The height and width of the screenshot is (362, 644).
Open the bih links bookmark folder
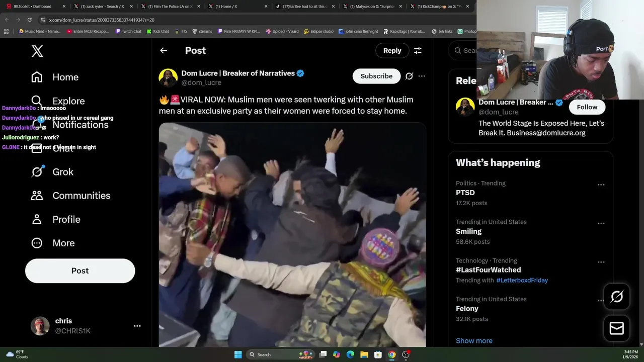coord(442,31)
